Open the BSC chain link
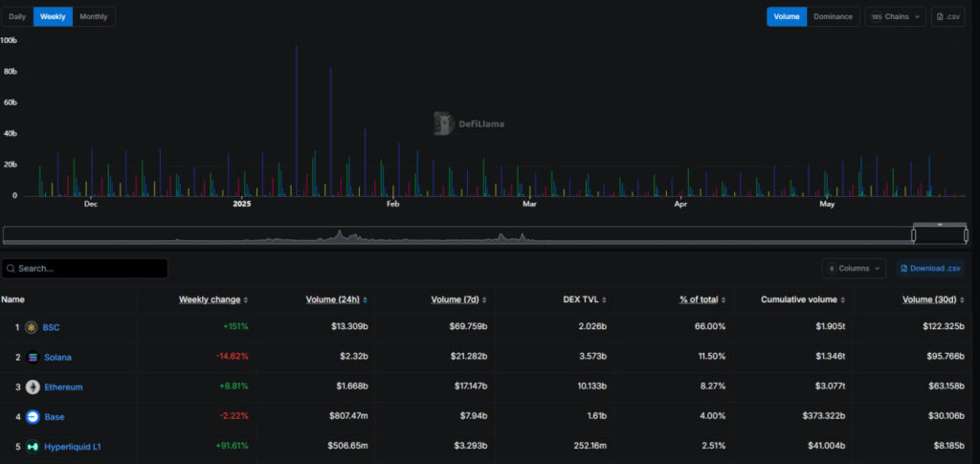Viewport: 980px width, 464px height. (52, 327)
